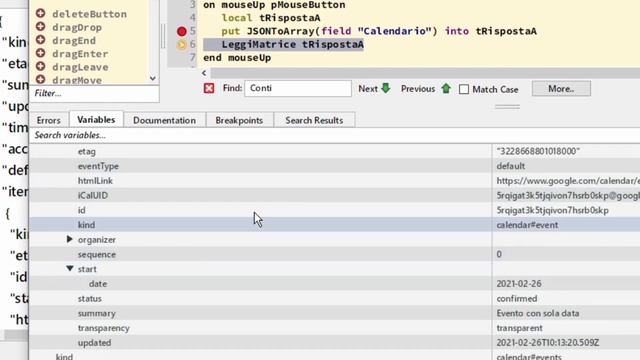This screenshot has height=360, width=640.
Task: Click the editor horizontal scroll-left arrow
Action: tap(204, 73)
